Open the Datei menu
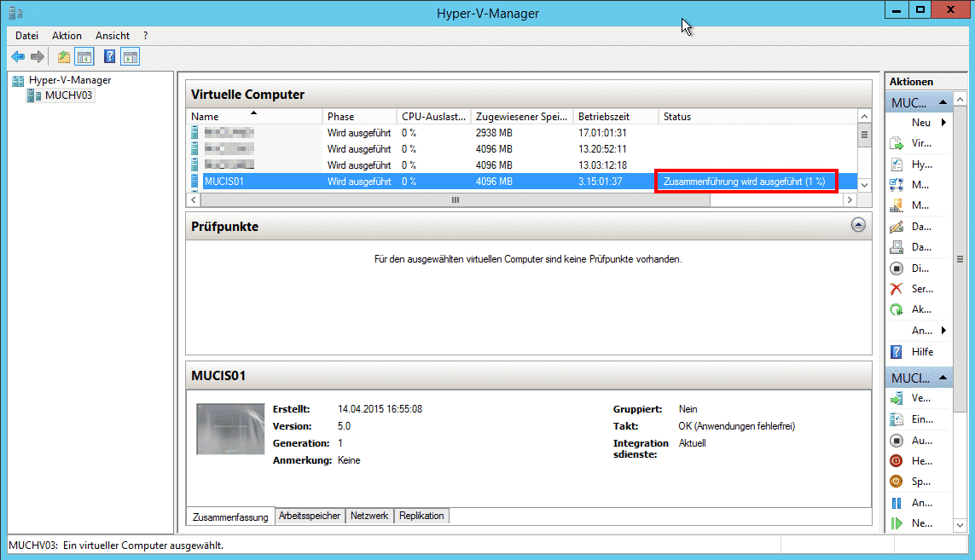The height and width of the screenshot is (560, 975). click(26, 36)
